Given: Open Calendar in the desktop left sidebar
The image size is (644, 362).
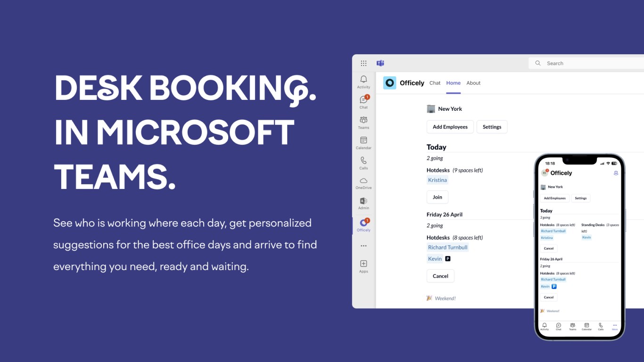Looking at the screenshot, I should 363,143.
